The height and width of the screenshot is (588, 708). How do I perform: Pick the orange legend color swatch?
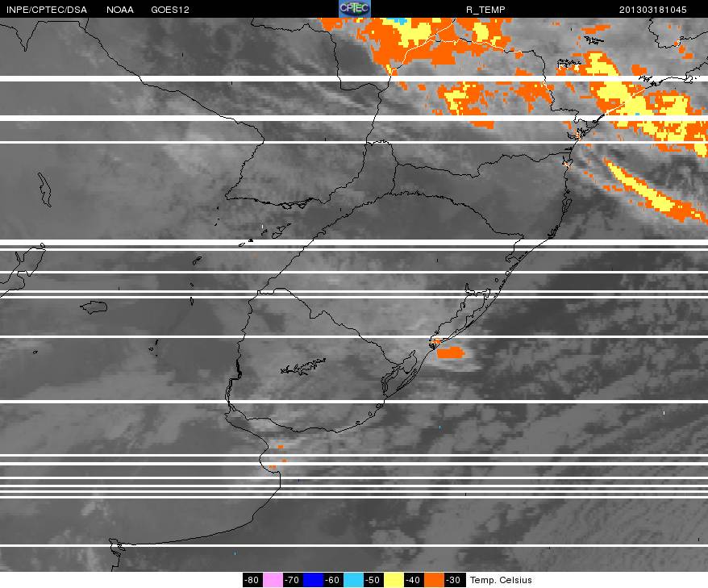pos(434,580)
